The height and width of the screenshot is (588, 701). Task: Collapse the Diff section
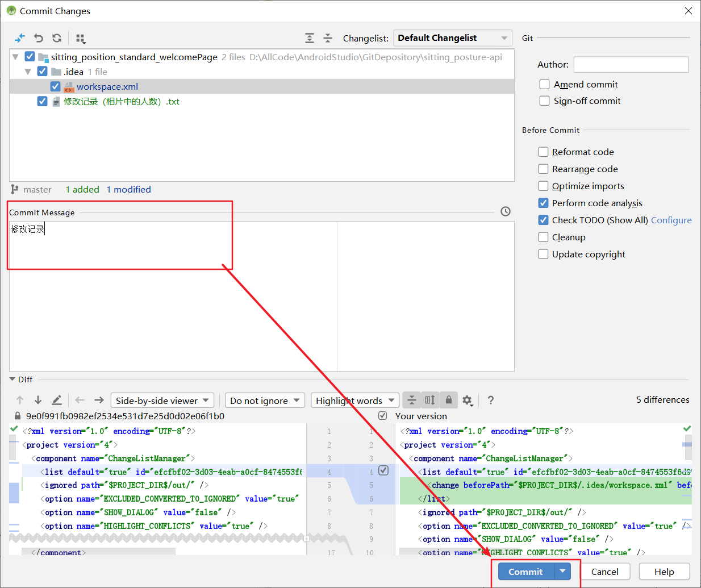click(12, 379)
